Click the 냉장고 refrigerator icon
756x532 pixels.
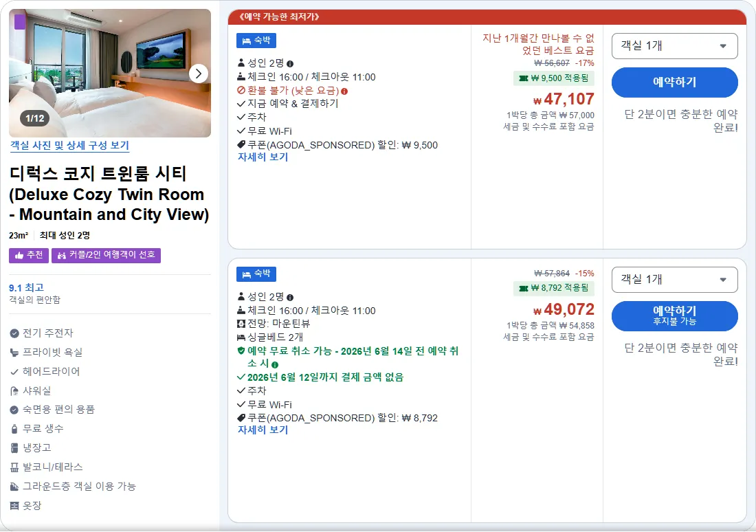pyautogui.click(x=14, y=448)
